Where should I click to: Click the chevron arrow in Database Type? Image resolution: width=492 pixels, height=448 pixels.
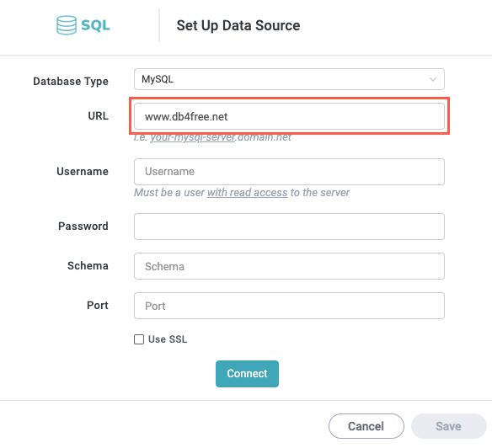click(x=433, y=79)
